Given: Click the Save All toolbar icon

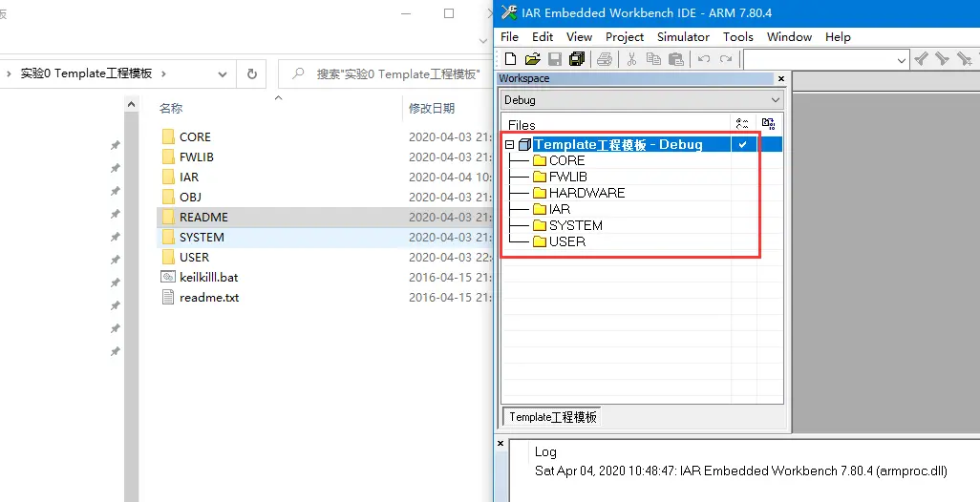Looking at the screenshot, I should pyautogui.click(x=576, y=59).
